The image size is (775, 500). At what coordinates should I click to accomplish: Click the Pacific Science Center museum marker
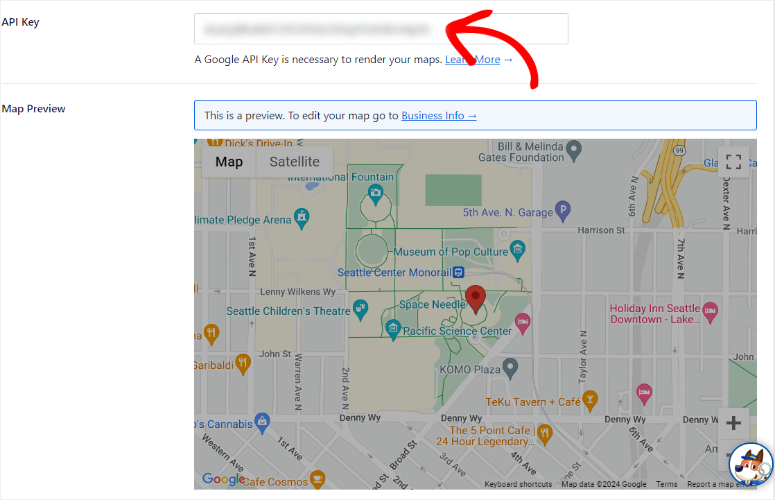coord(393,330)
